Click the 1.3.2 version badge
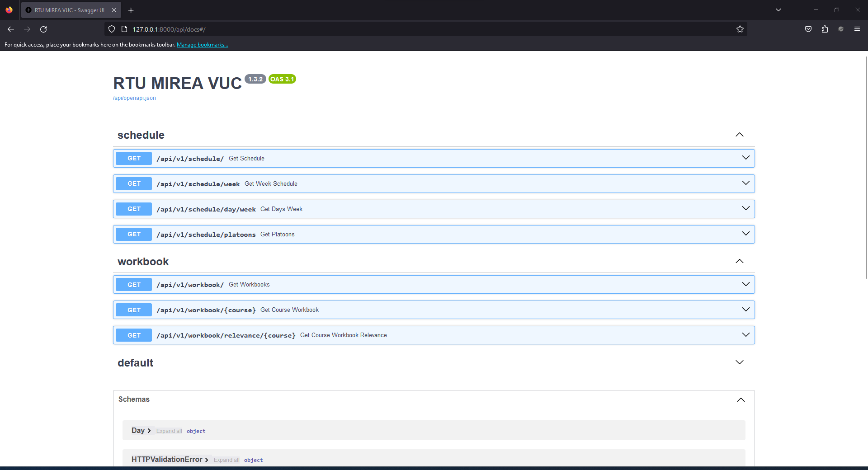 pos(255,79)
